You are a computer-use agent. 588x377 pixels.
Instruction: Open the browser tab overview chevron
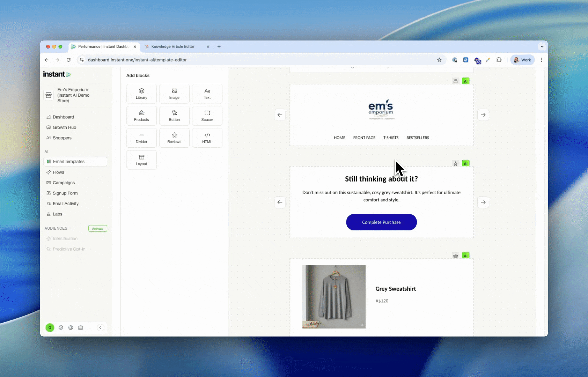(542, 46)
